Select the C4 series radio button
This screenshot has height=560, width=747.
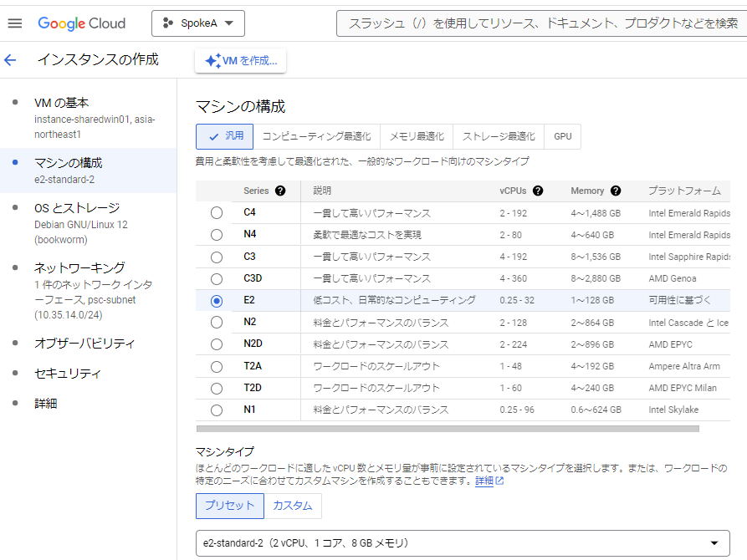[217, 212]
